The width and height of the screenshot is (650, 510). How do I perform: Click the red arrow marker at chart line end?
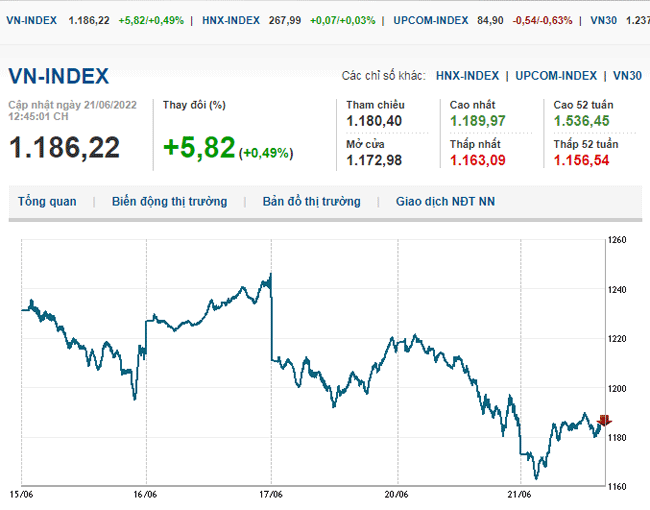coord(603,421)
